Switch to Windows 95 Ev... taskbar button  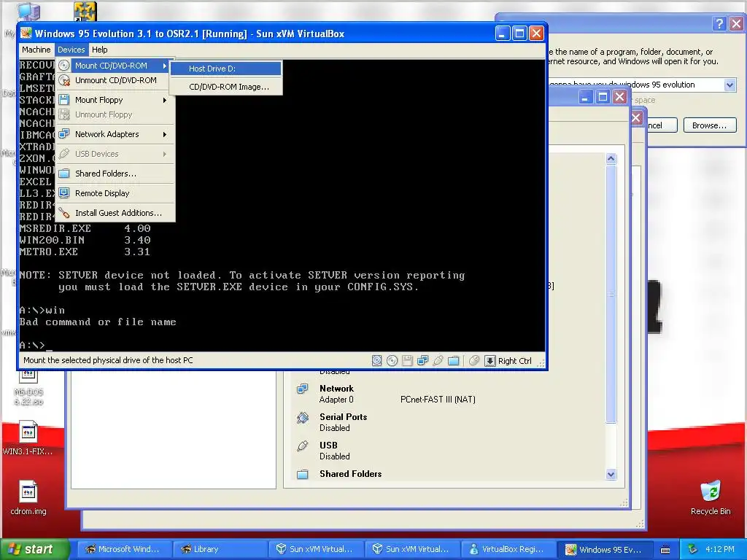[605, 549]
